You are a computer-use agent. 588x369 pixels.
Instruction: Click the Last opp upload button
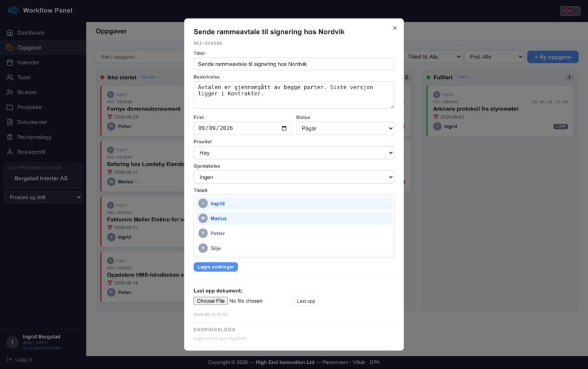point(306,301)
